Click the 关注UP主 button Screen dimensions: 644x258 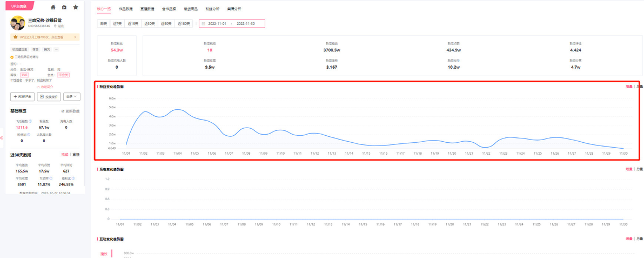tap(22, 97)
